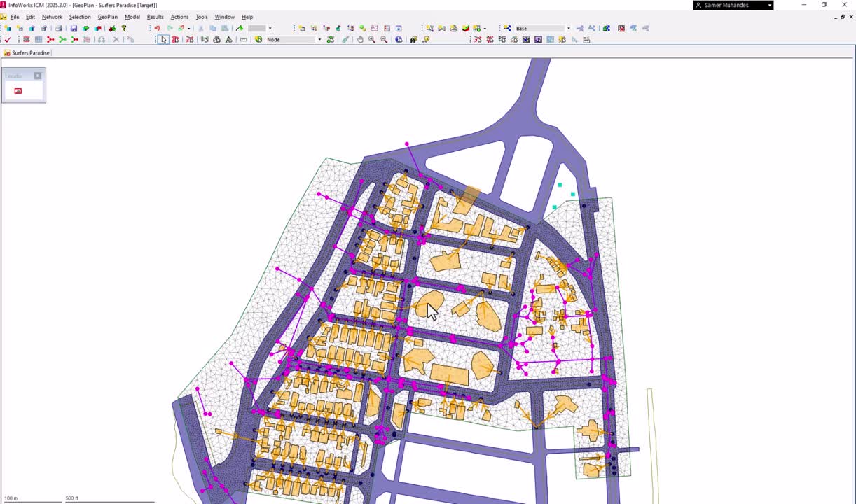The image size is (856, 504).
Task: Click the magenta node at the top of network
Action: [407, 144]
